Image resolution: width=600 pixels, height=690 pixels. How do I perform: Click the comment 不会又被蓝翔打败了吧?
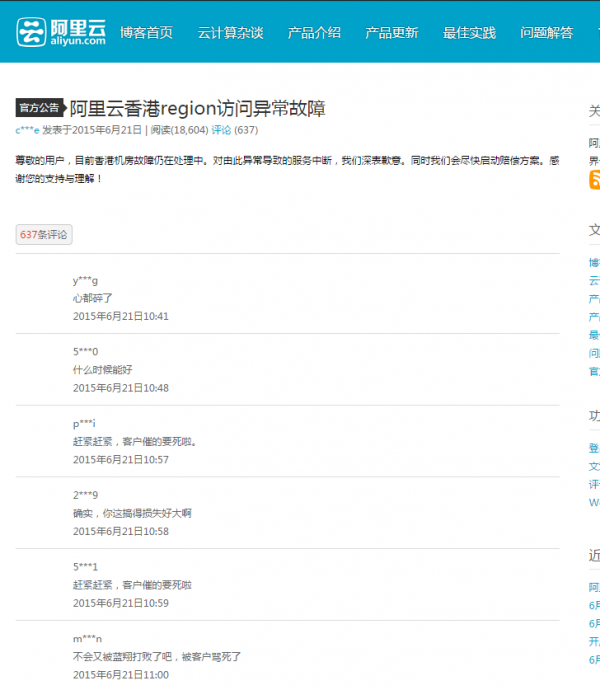[157, 657]
